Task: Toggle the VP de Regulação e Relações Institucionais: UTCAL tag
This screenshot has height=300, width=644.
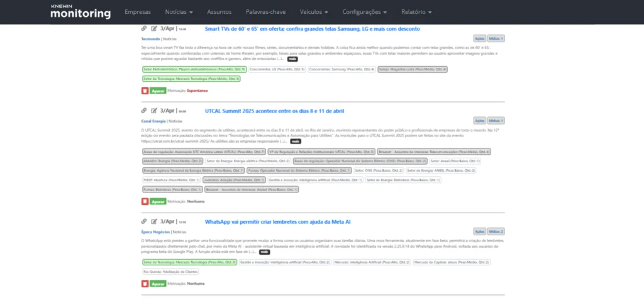Action: tap(321, 152)
